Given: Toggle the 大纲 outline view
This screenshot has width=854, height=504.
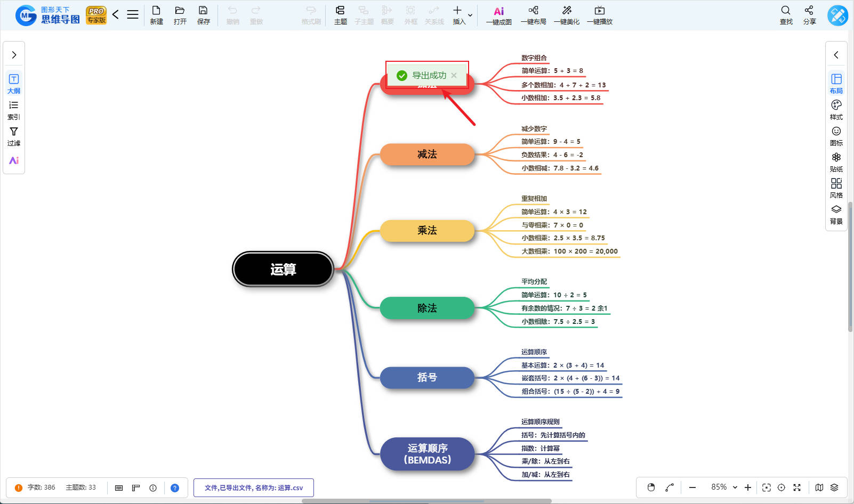Looking at the screenshot, I should pyautogui.click(x=14, y=84).
